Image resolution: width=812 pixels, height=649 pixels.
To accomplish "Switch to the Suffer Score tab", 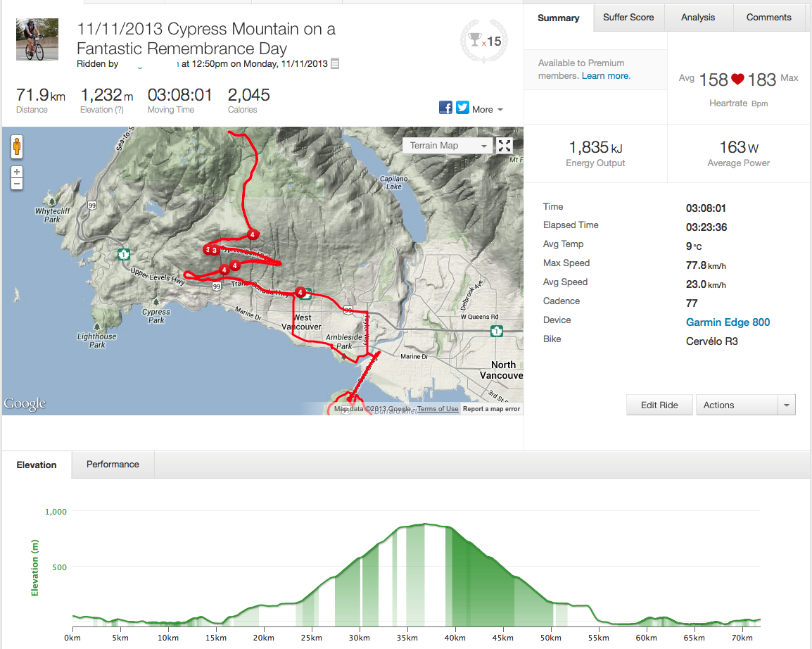I will tap(628, 18).
